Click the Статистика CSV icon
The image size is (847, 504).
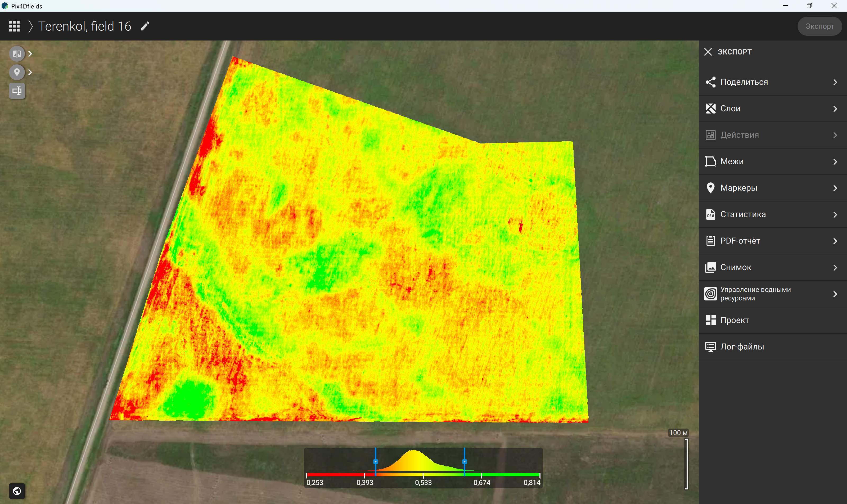point(710,214)
